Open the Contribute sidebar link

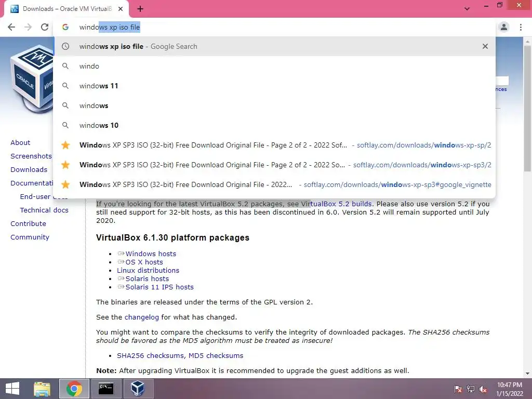click(x=28, y=224)
